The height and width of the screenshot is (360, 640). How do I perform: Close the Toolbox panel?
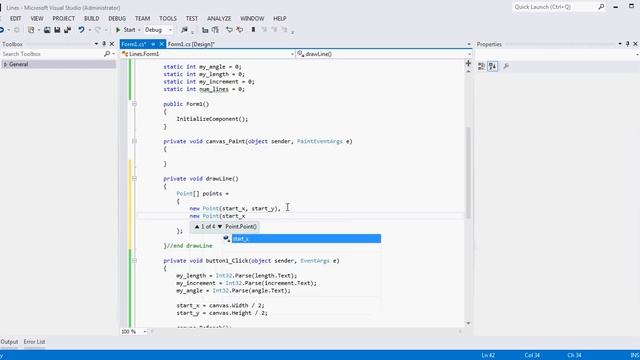(x=112, y=44)
